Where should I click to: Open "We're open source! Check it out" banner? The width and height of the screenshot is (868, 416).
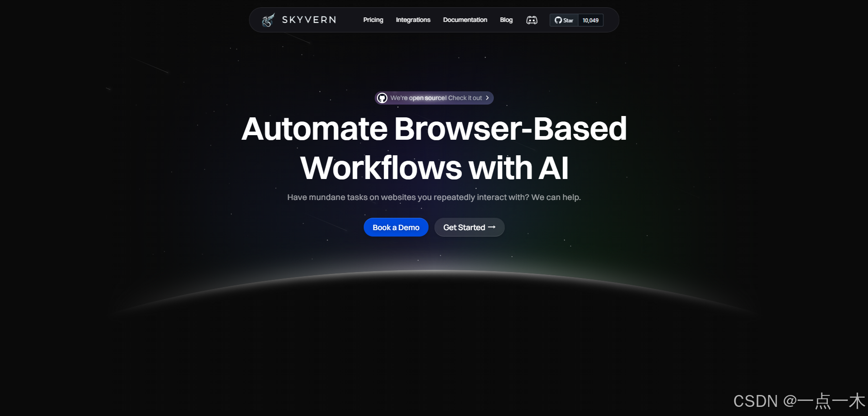point(434,98)
